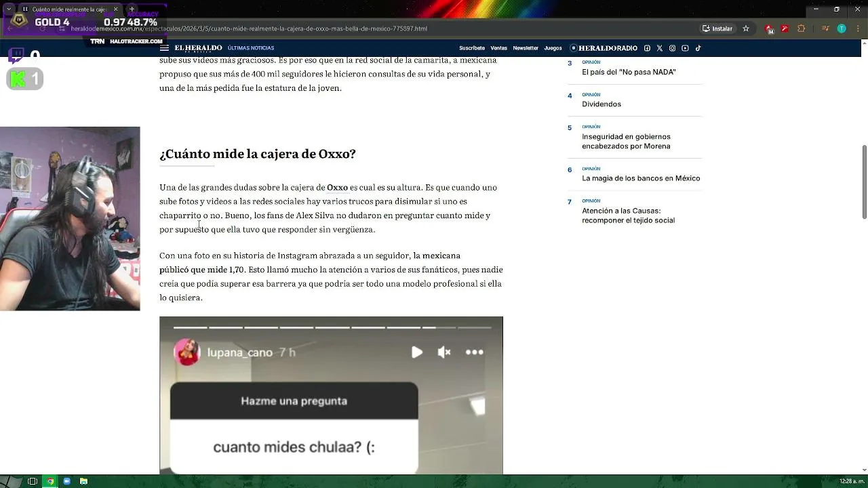This screenshot has width=868, height=488.
Task: Open the story's three-dot options
Action: coord(474,352)
